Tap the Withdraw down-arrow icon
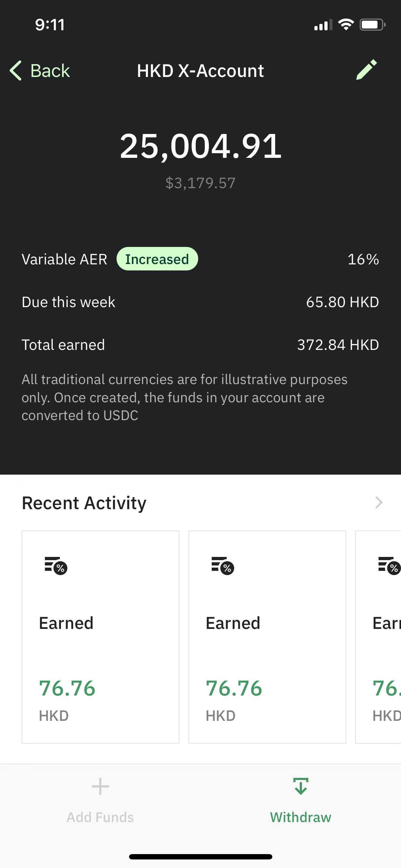The height and width of the screenshot is (868, 401). click(x=301, y=786)
